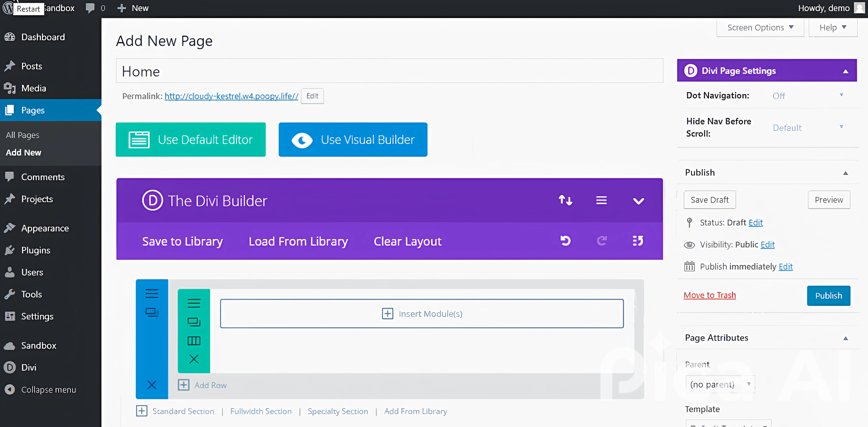Open the Parent page dropdown under Page Attributes

tap(721, 384)
